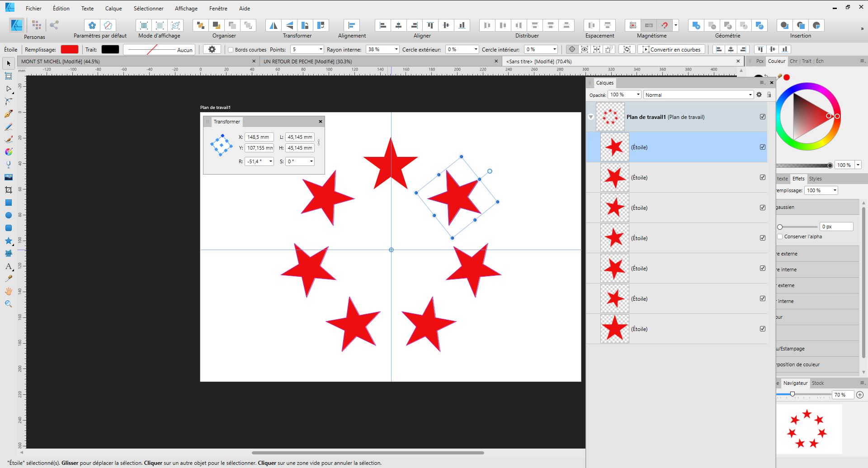Open the Stock panel tab
The image size is (868, 468).
[x=817, y=383]
